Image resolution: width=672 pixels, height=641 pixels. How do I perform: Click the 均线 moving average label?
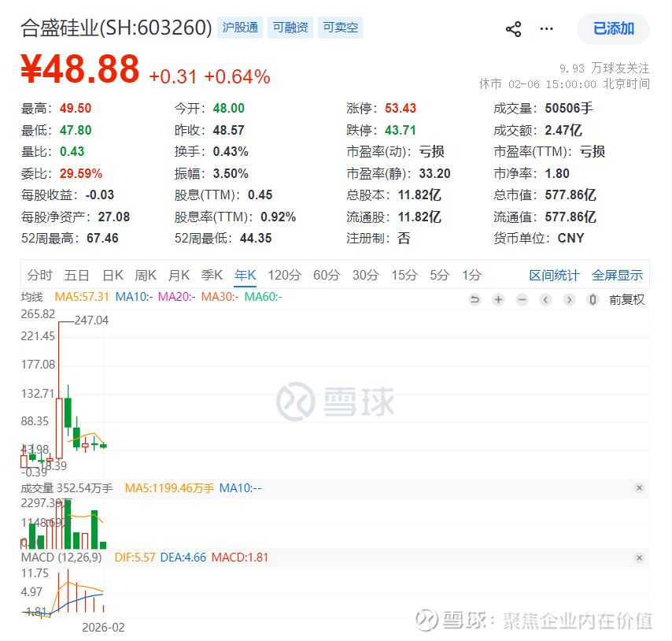tap(31, 297)
